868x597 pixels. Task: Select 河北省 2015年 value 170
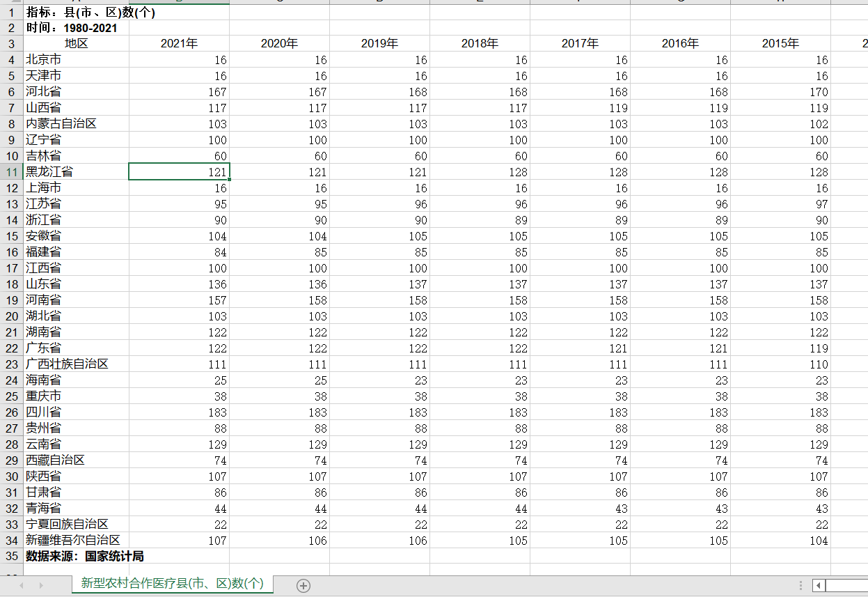[780, 91]
